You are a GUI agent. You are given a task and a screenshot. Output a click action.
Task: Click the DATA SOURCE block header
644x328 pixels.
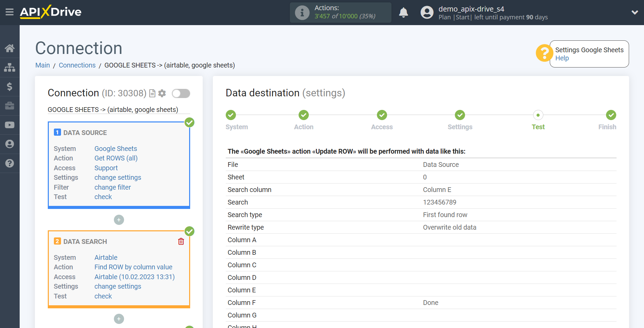85,133
